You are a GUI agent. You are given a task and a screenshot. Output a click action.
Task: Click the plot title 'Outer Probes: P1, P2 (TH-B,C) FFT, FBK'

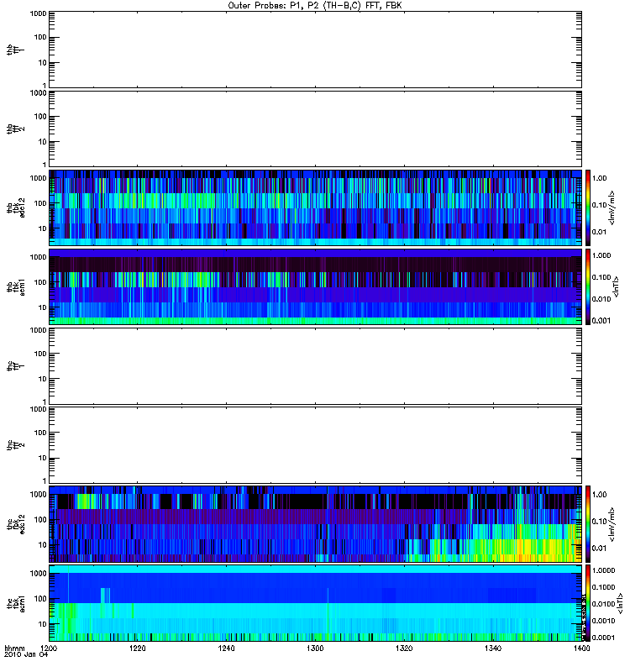point(315,6)
